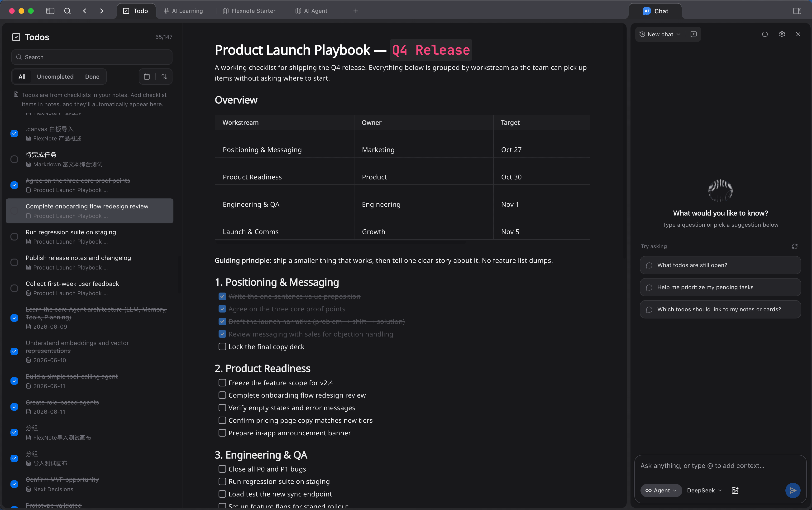The height and width of the screenshot is (510, 812).
Task: Open calendar filter in Todos panel
Action: pos(147,77)
